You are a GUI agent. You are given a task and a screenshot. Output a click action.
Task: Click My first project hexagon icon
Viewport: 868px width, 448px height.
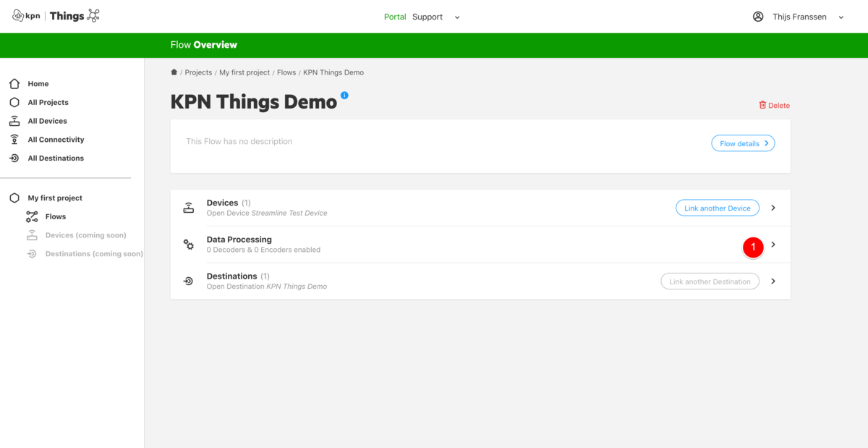click(14, 198)
